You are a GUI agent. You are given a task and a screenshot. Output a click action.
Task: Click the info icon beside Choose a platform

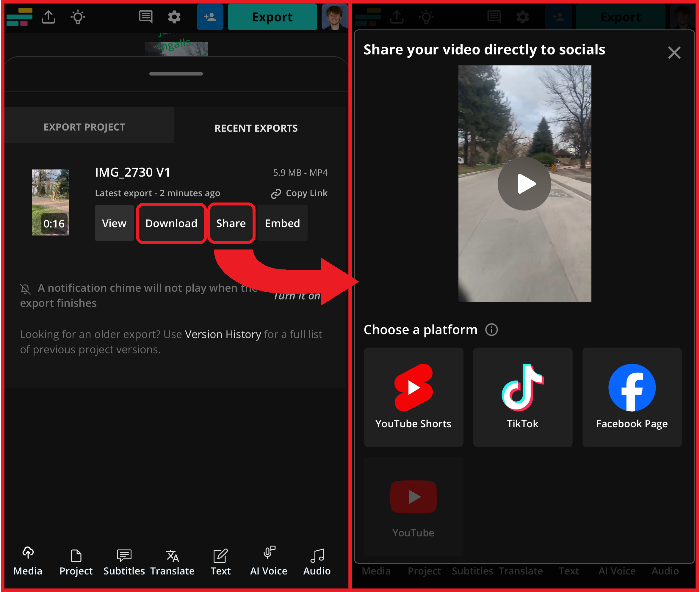(491, 329)
